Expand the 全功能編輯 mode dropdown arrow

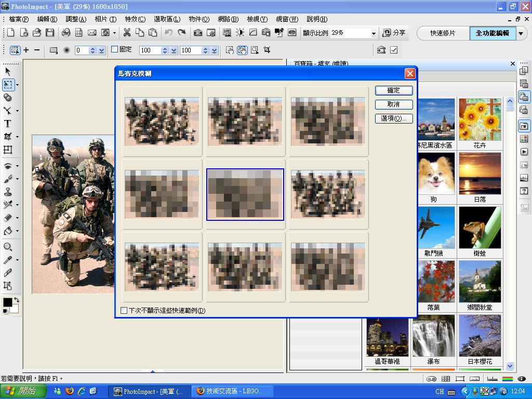click(x=521, y=33)
